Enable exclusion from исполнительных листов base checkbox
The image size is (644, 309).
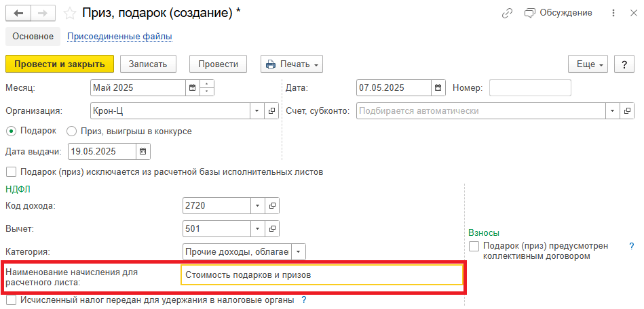click(11, 172)
